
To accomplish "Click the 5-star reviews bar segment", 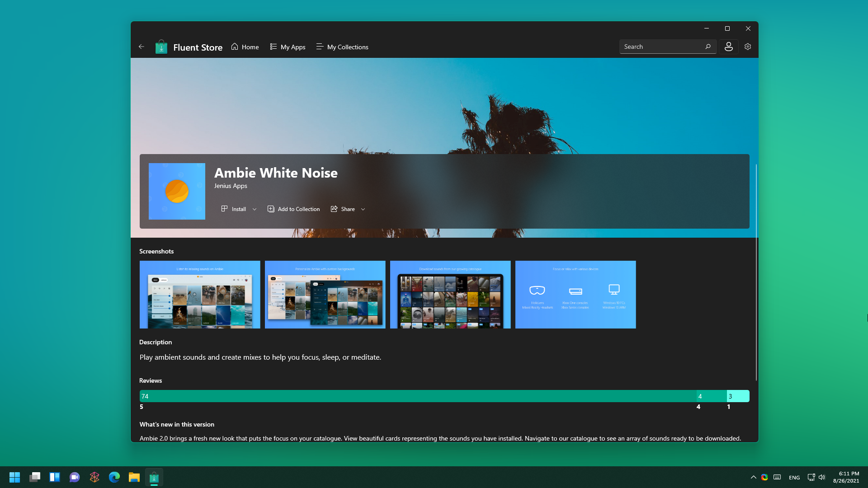I will click(x=418, y=396).
